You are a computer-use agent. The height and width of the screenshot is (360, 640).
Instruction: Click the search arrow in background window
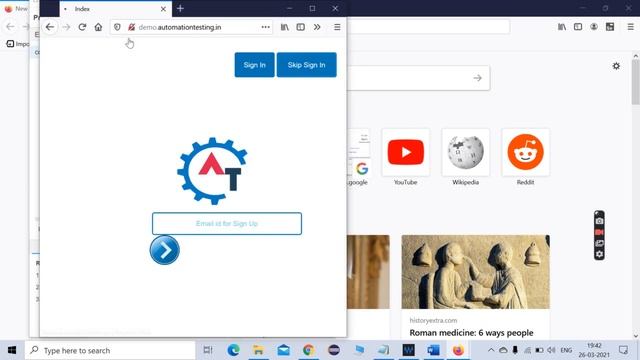click(478, 78)
